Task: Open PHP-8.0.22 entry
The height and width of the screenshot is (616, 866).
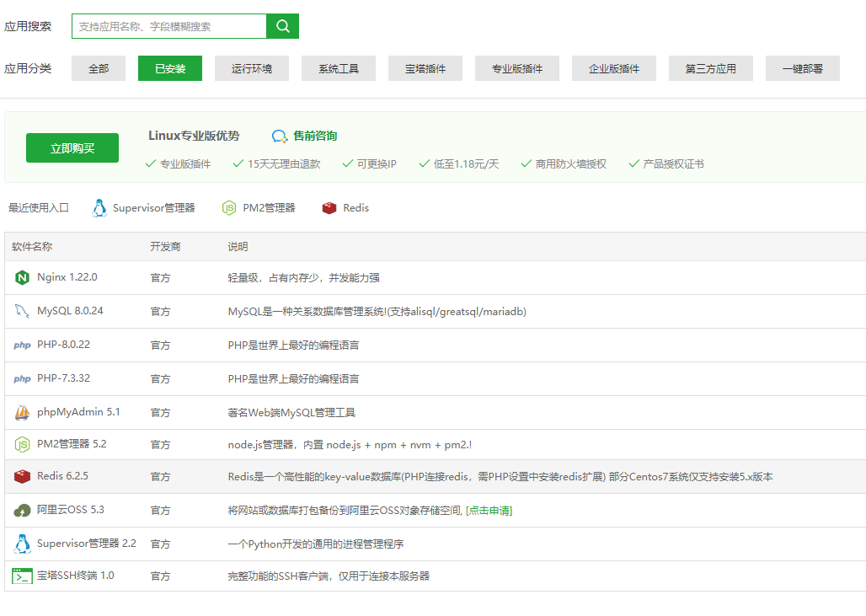Action: (63, 345)
